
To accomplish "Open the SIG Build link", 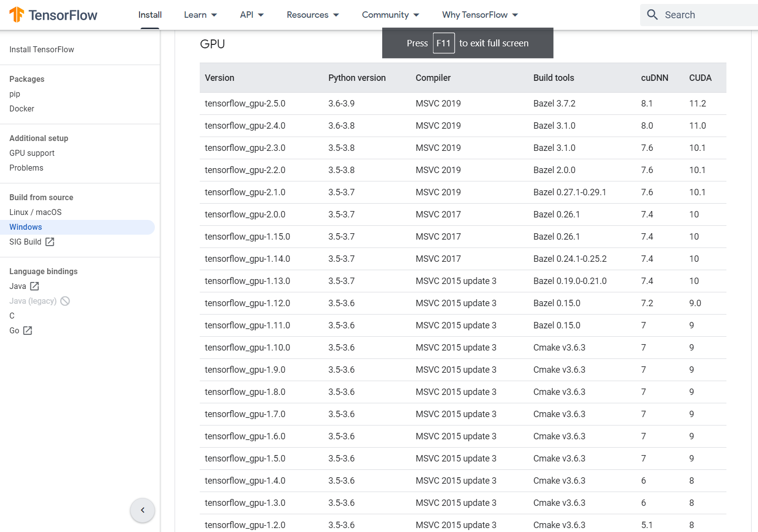I will [x=26, y=242].
